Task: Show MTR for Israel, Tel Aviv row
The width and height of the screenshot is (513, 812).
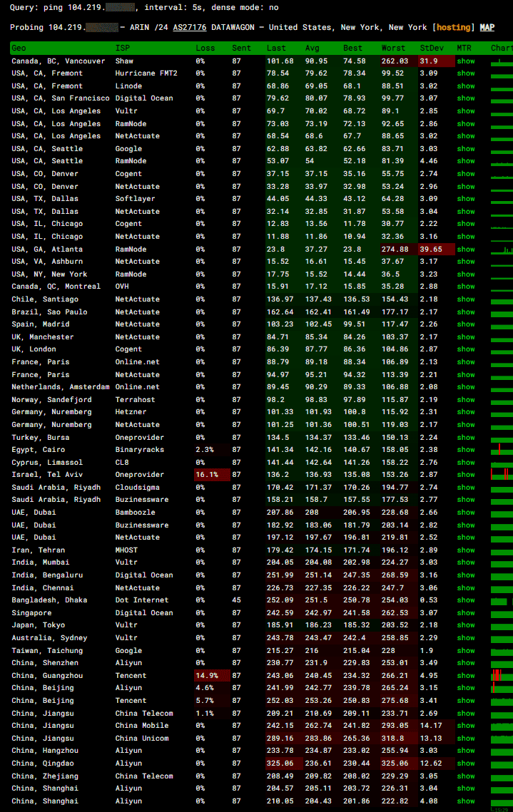Action: [466, 475]
